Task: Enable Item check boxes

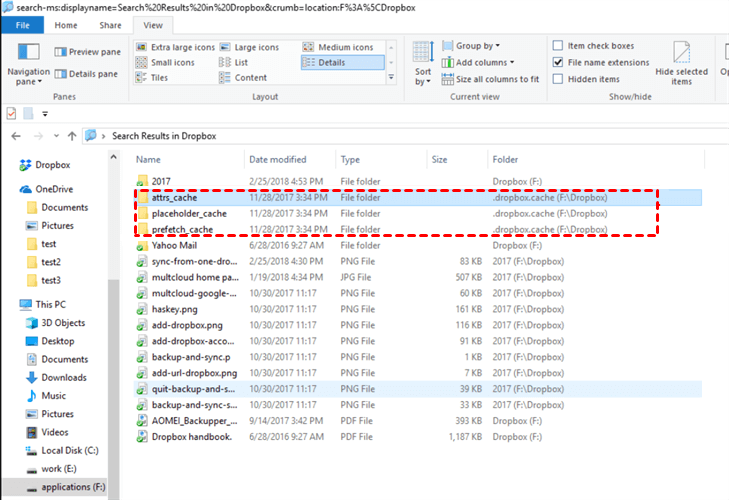Action: click(x=558, y=46)
